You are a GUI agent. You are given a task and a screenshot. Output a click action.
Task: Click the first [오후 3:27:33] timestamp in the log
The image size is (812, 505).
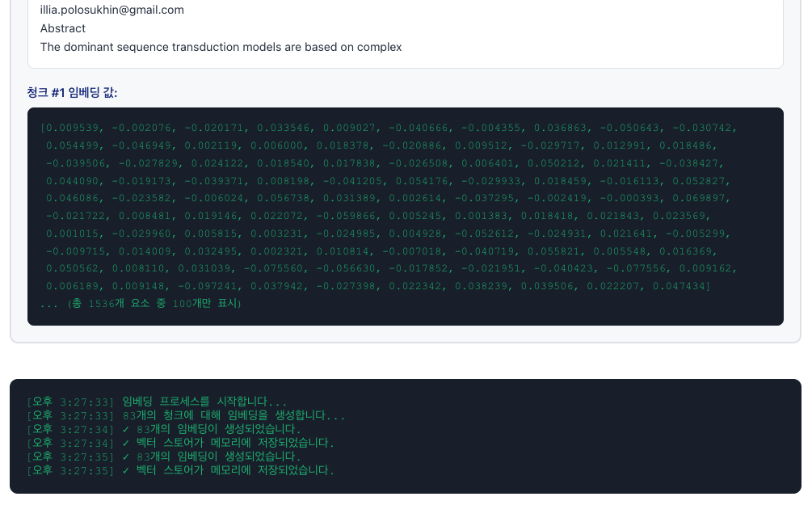point(71,402)
